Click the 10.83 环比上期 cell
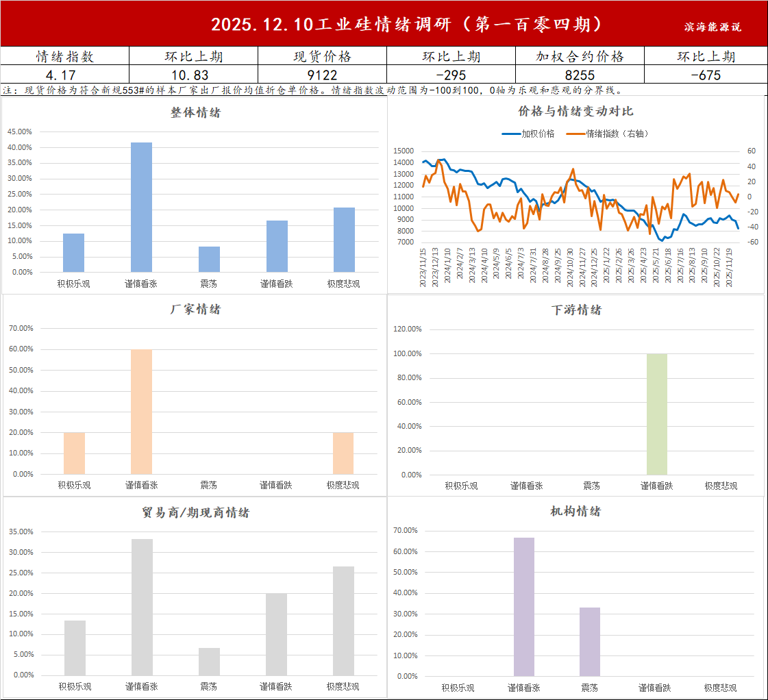 193,75
